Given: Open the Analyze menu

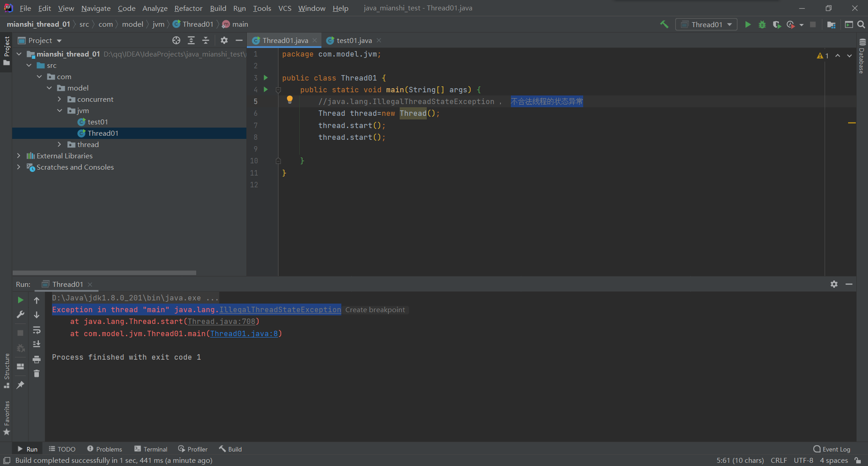Looking at the screenshot, I should pos(155,8).
